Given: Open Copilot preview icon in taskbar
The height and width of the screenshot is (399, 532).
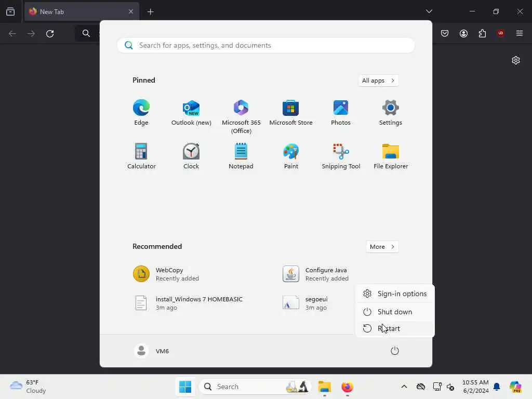Looking at the screenshot, I should [515, 387].
